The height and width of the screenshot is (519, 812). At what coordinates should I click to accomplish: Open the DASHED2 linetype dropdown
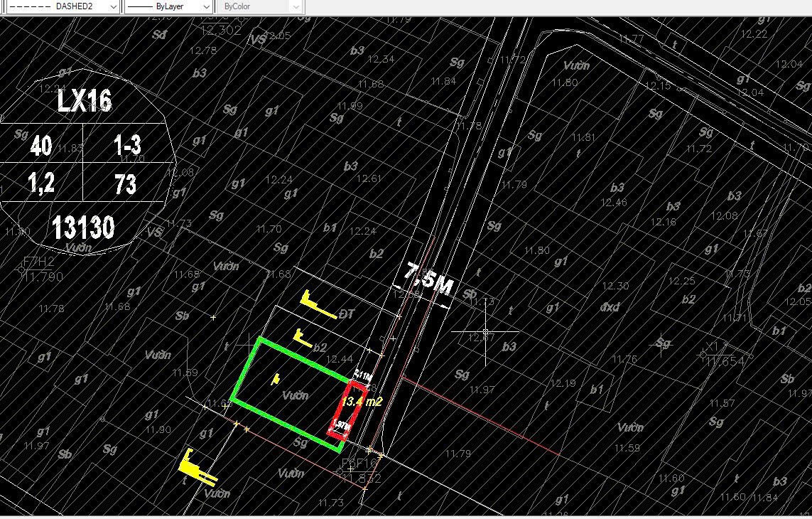pos(113,6)
